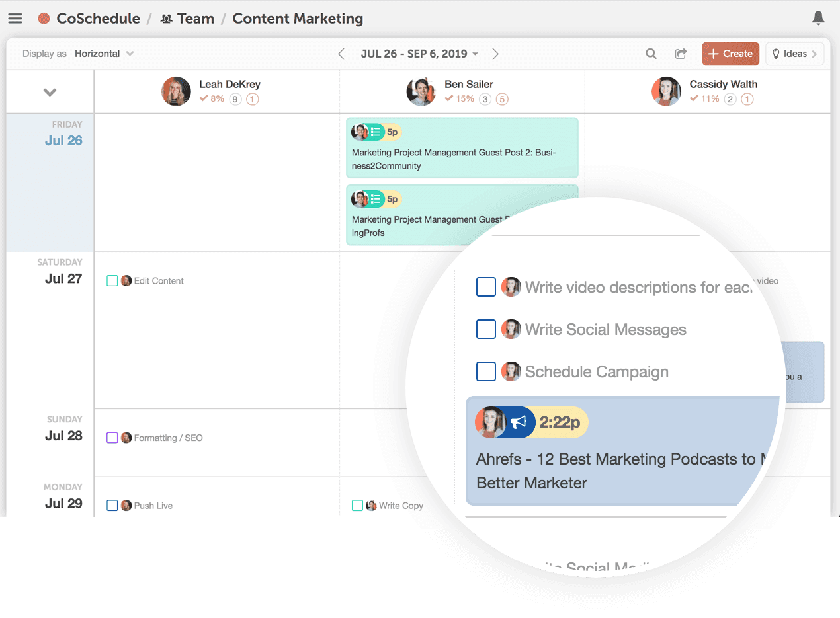Check off the Edit Content task
This screenshot has height=618, width=840.
(x=112, y=281)
